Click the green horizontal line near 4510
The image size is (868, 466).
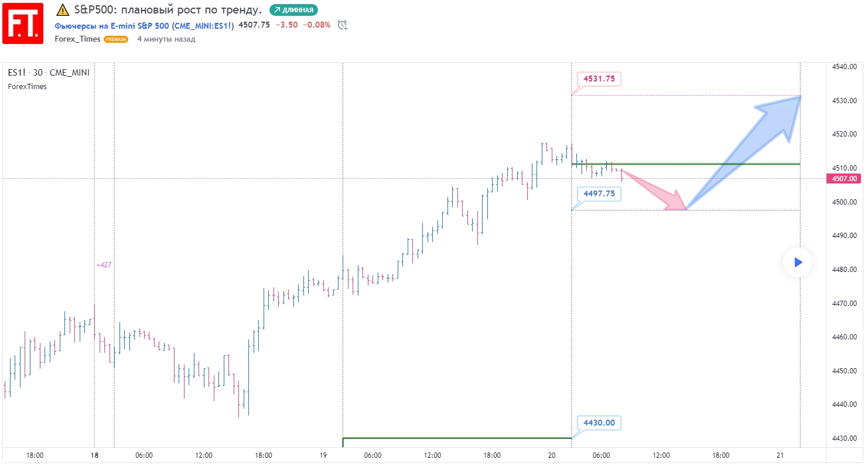[x=703, y=164]
